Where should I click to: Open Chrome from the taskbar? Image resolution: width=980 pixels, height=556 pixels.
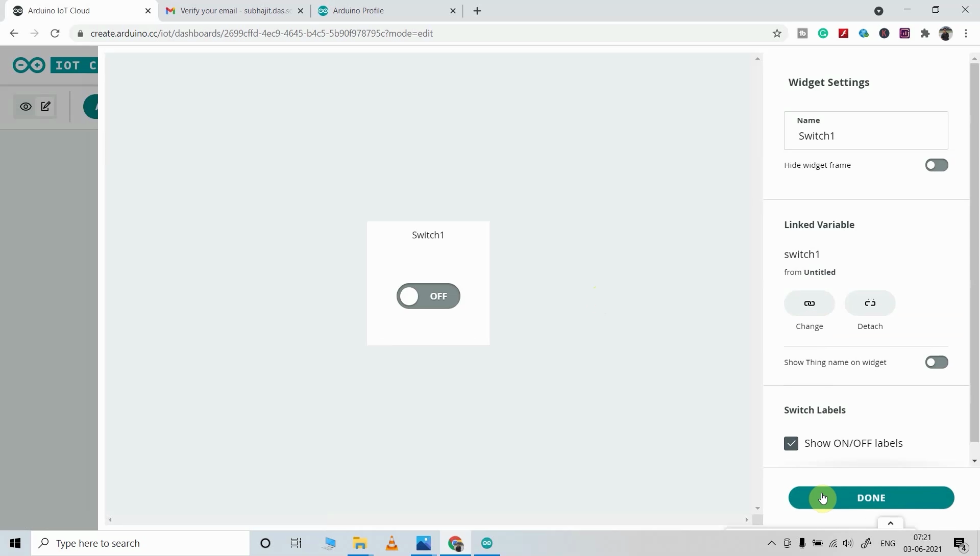coord(456,543)
